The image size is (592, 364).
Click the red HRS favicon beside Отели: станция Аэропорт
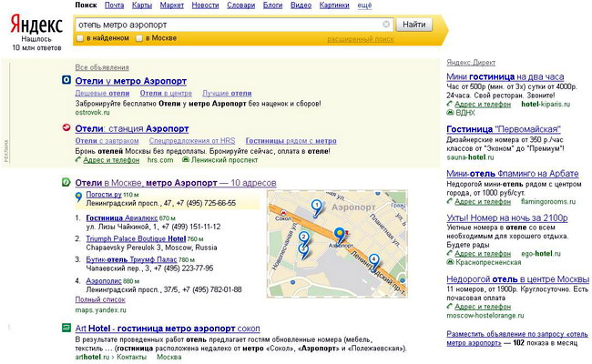tap(66, 127)
